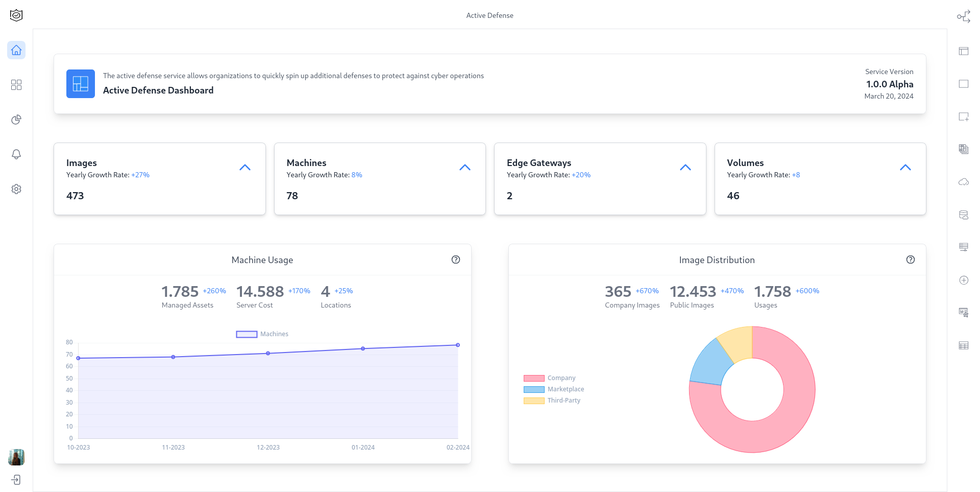Image resolution: width=980 pixels, height=492 pixels.
Task: Click the Machines count 78
Action: click(x=292, y=196)
